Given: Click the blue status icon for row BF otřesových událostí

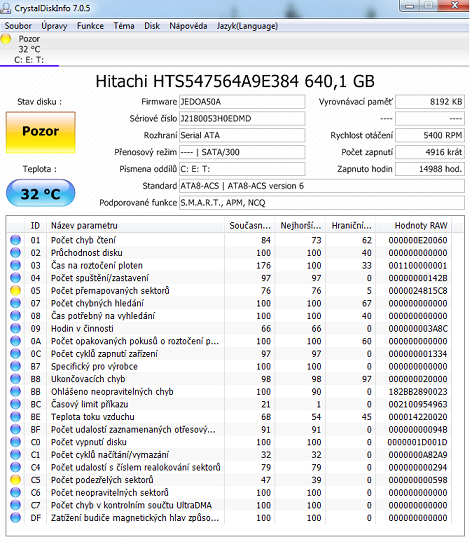Looking at the screenshot, I should (15, 429).
